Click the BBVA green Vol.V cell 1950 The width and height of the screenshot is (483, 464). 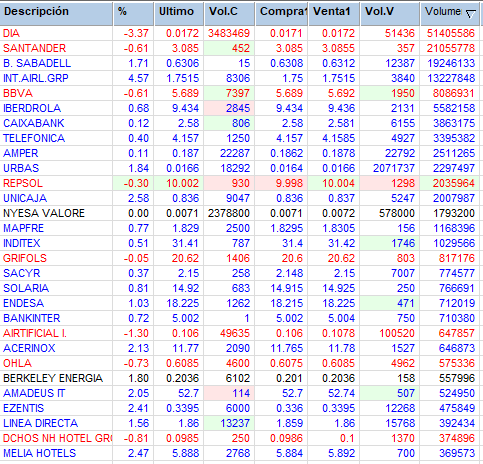(390, 93)
